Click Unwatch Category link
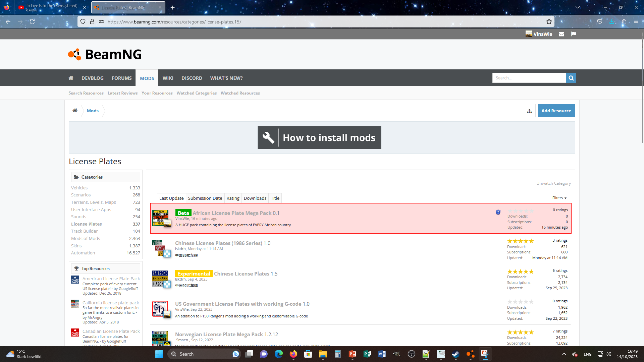Screen dimensions: 644x362 553,183
